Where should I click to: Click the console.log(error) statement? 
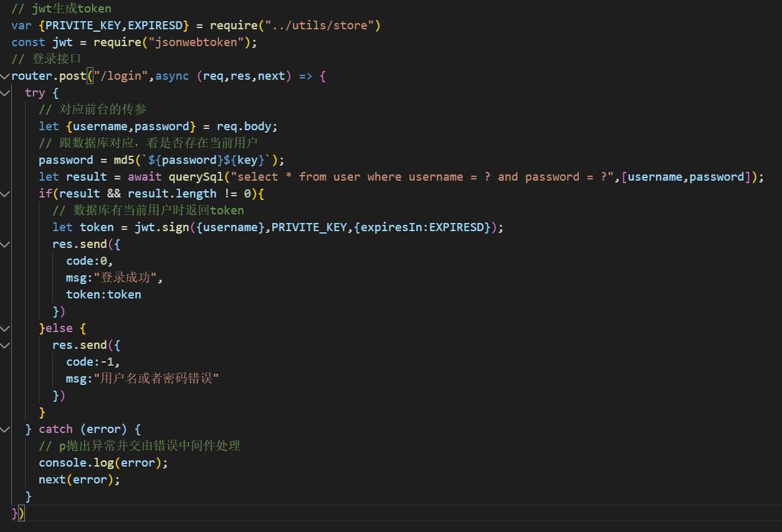(x=103, y=463)
